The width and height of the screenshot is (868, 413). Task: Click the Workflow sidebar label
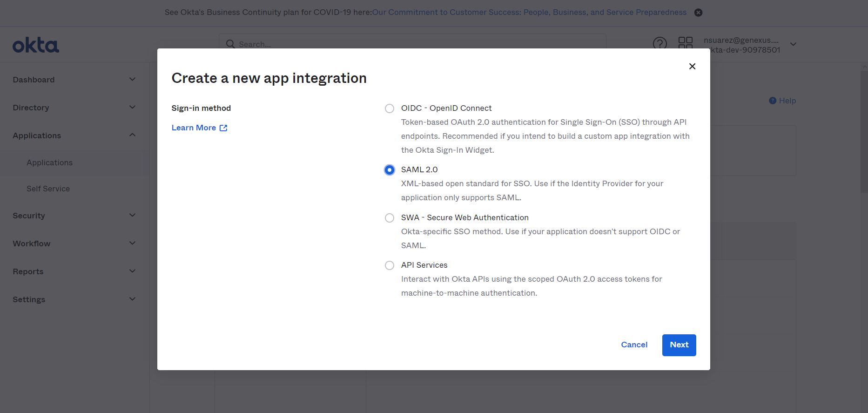point(32,244)
